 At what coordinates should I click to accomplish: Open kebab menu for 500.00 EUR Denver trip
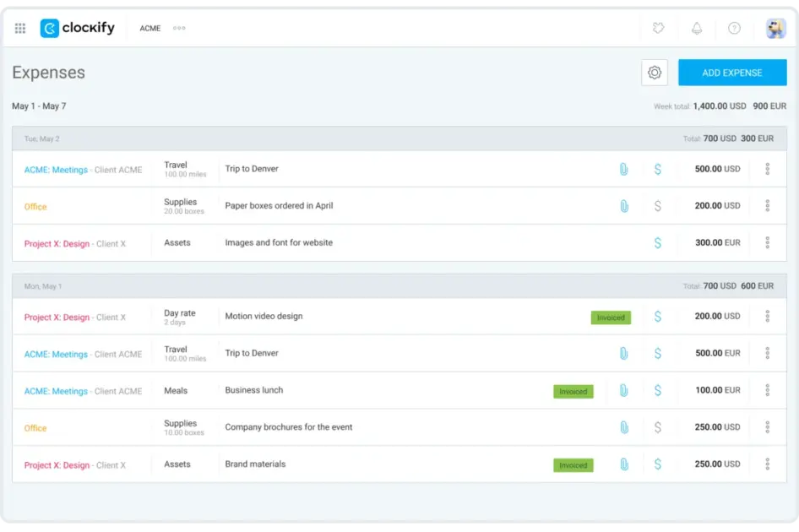tap(767, 353)
